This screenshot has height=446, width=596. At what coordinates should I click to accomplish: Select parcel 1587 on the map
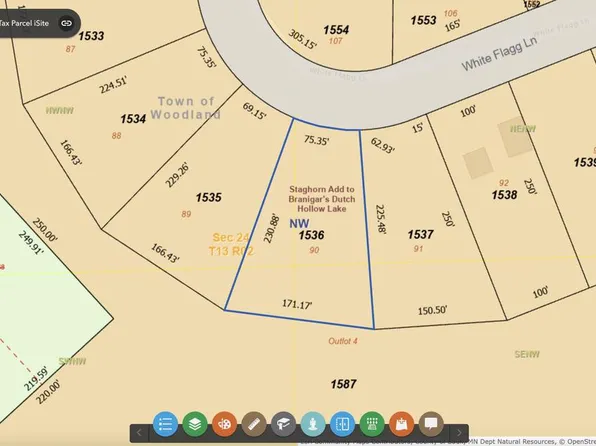point(343,384)
